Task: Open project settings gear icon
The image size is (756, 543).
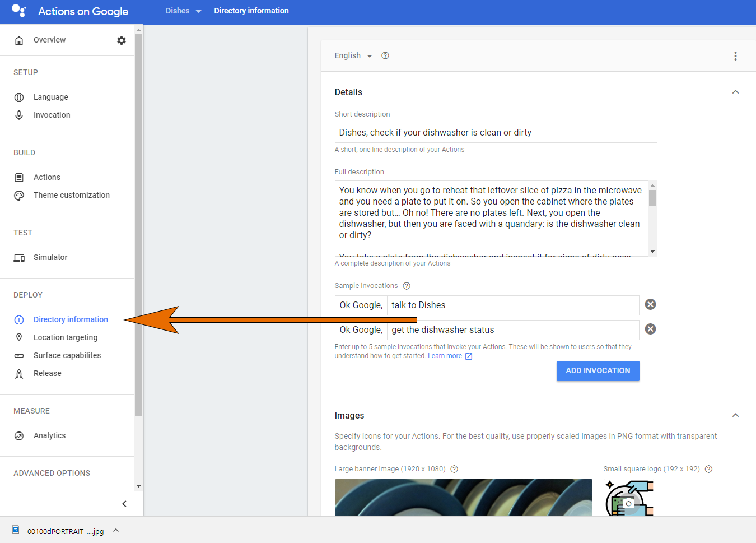Action: 122,40
